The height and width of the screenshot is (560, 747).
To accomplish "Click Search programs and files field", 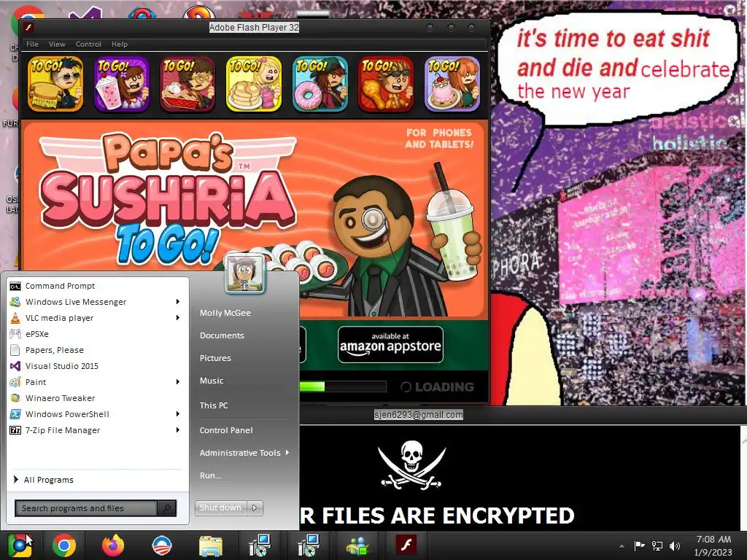I will point(86,508).
